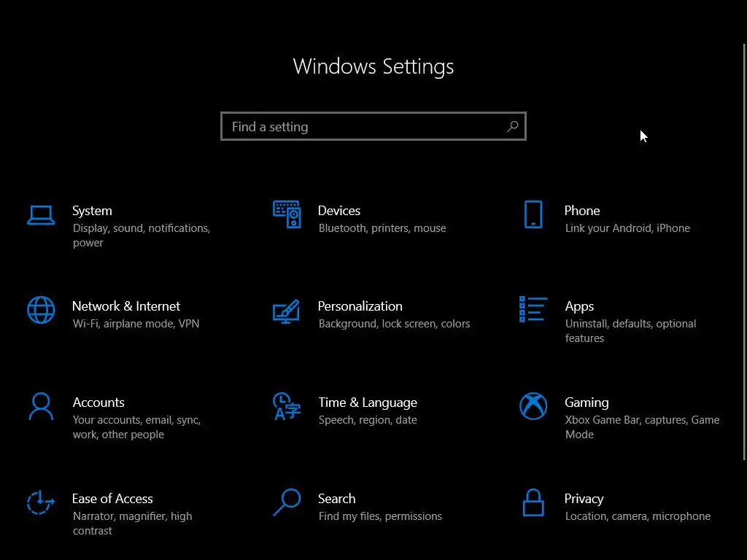Click 'Location, camera, microphone' text
The image size is (747, 560).
(638, 516)
